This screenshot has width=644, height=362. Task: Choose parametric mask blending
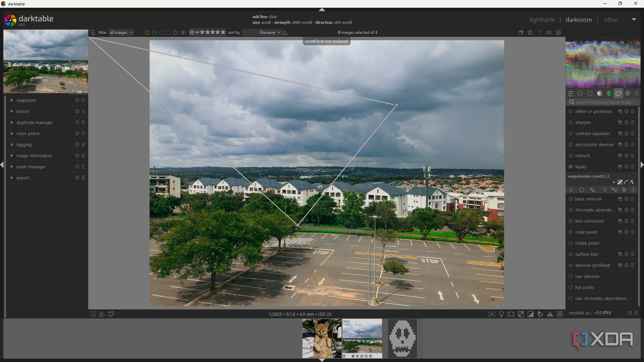point(603,190)
